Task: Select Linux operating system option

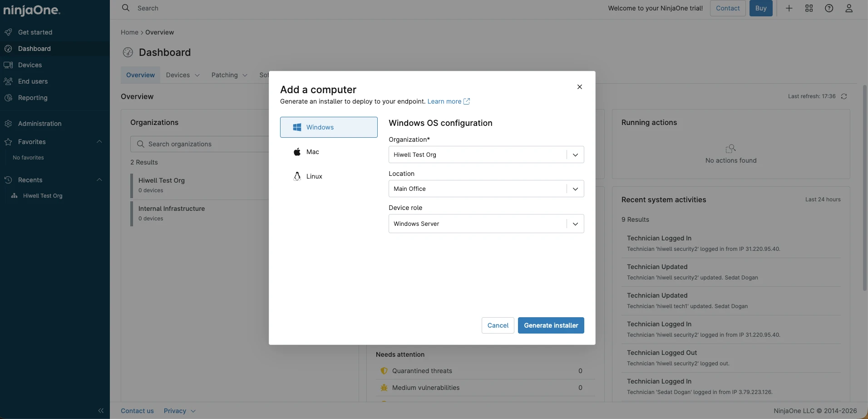Action: click(329, 176)
